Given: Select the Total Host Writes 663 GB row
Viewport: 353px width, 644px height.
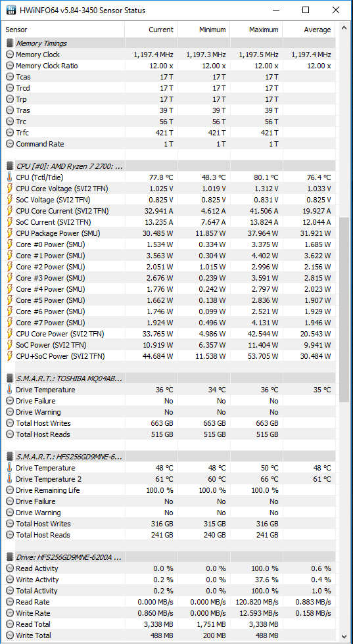Looking at the screenshot, I should [169, 423].
